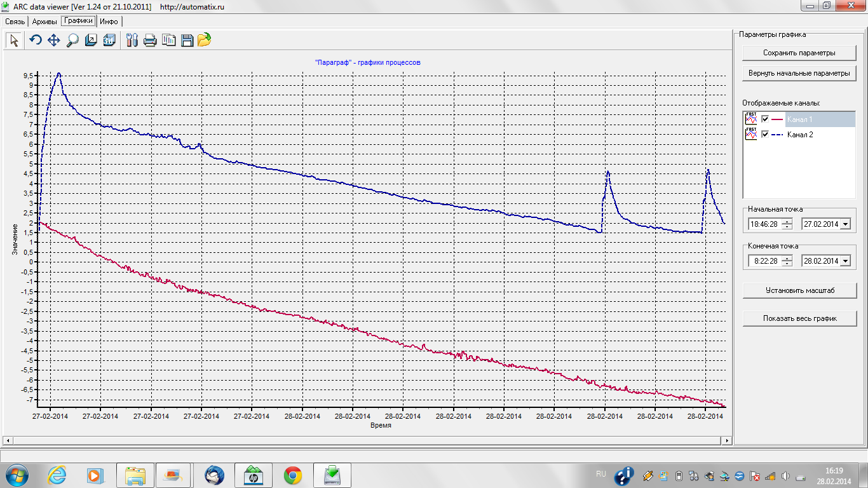Click the cube with arrow toolbar icon
868x488 pixels.
[91, 41]
